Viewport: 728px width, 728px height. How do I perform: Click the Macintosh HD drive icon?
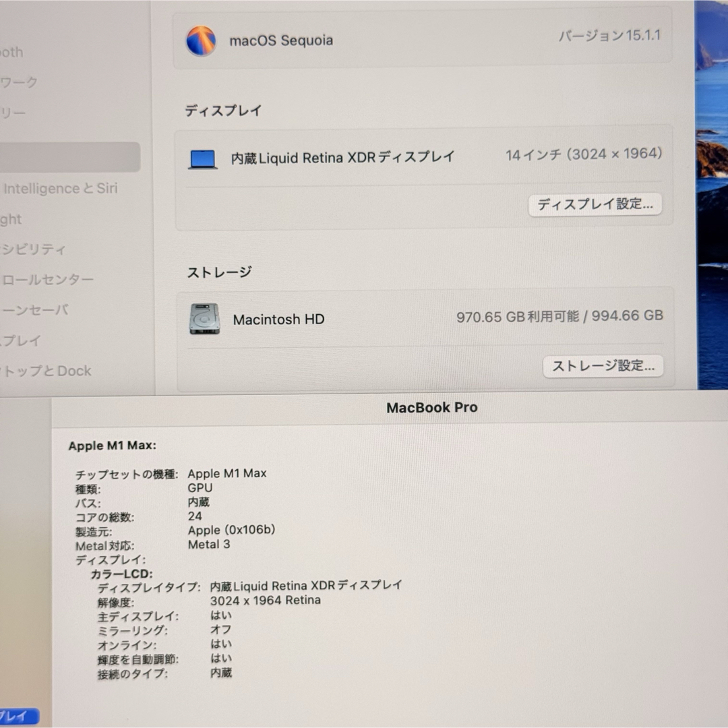[x=204, y=319]
